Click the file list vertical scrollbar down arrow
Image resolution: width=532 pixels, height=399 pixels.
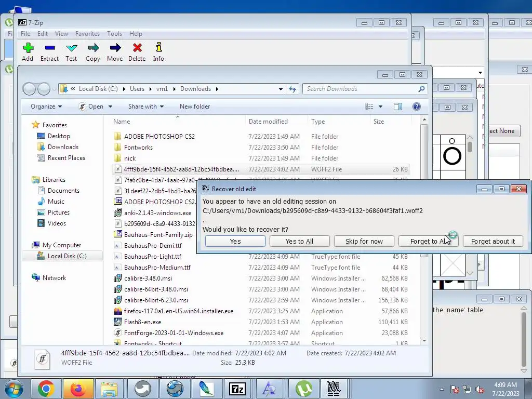(424, 340)
